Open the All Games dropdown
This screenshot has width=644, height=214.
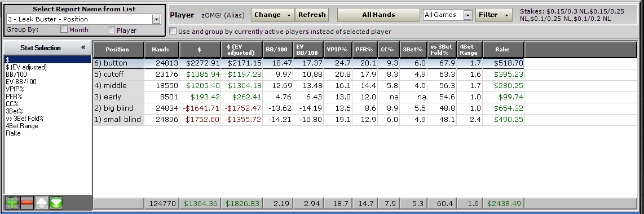(467, 15)
